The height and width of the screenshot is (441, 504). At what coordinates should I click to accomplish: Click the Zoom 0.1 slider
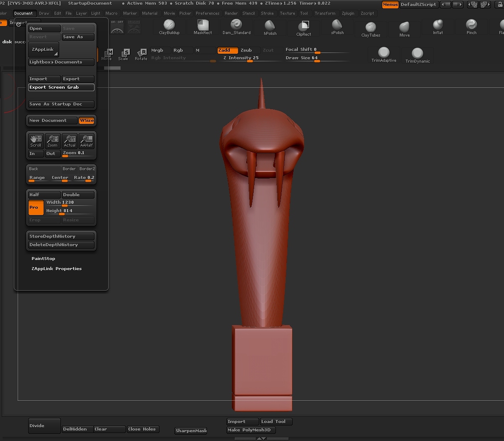pos(78,153)
